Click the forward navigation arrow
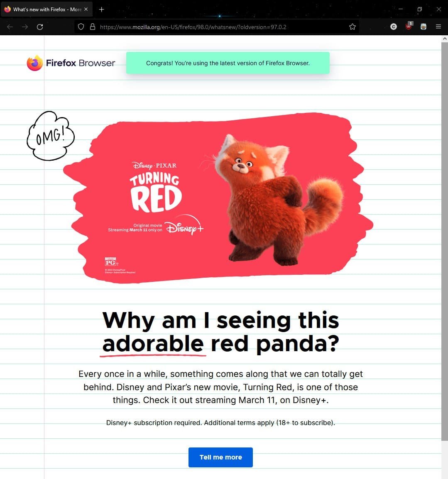The height and width of the screenshot is (479, 448). [x=25, y=27]
